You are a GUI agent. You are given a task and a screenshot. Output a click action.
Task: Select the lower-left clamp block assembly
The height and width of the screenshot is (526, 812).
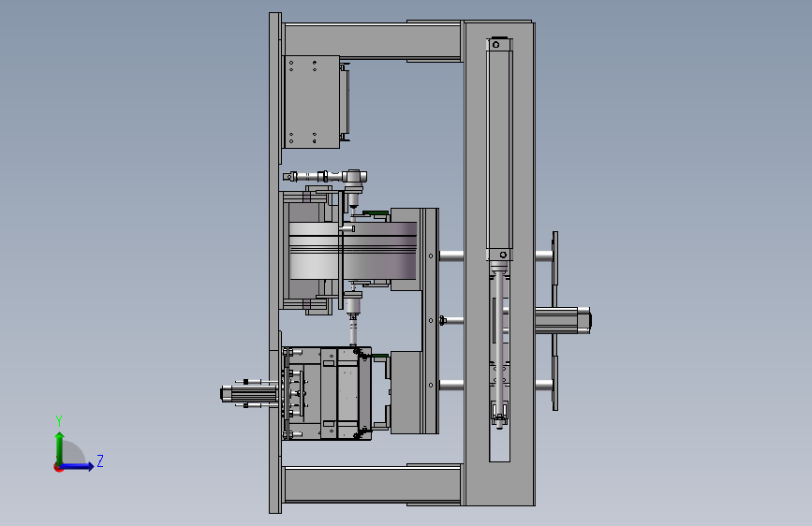(327, 394)
